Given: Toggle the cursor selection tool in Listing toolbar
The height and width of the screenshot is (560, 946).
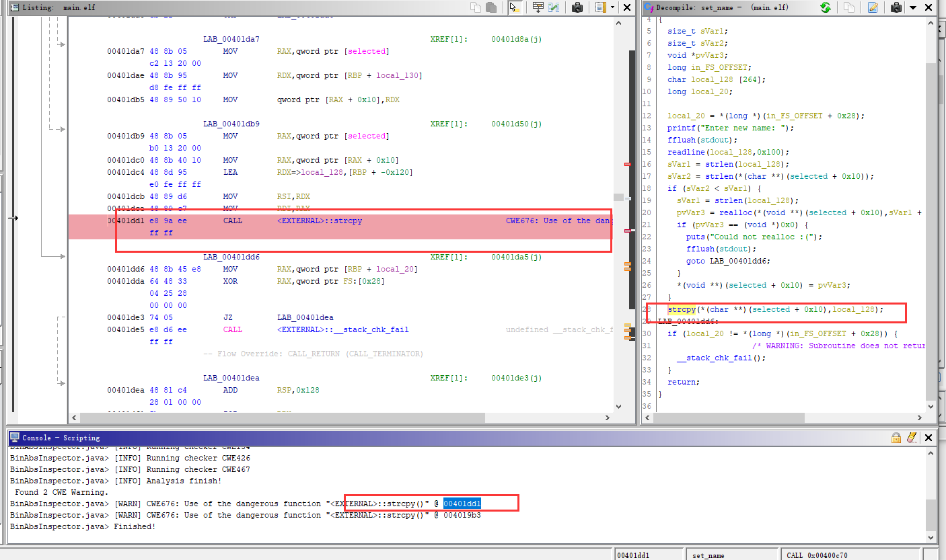Looking at the screenshot, I should [515, 7].
